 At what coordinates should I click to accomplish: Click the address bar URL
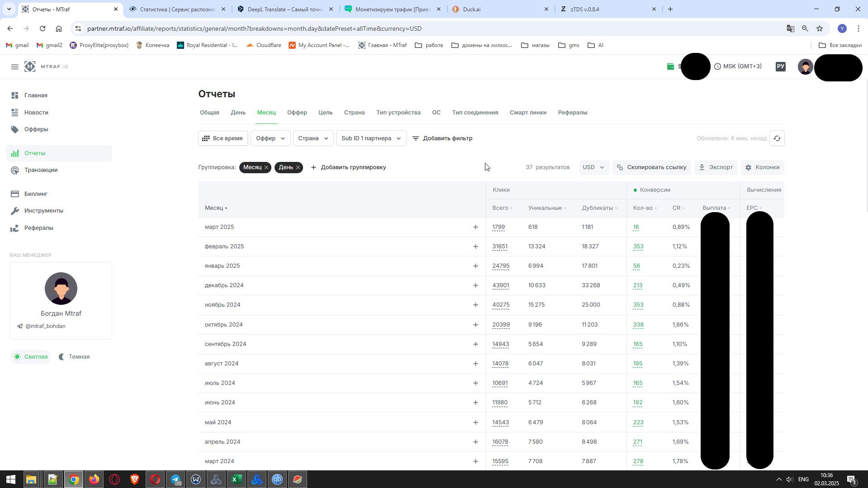click(x=254, y=28)
